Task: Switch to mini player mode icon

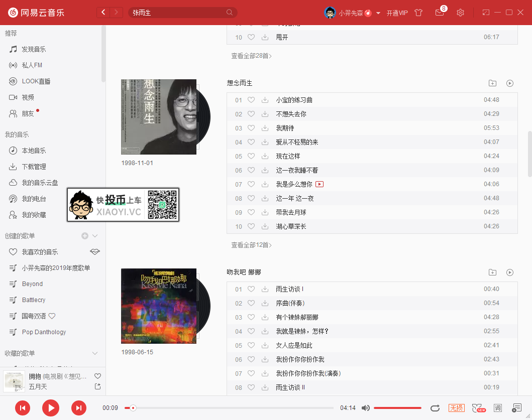Action: [x=486, y=13]
